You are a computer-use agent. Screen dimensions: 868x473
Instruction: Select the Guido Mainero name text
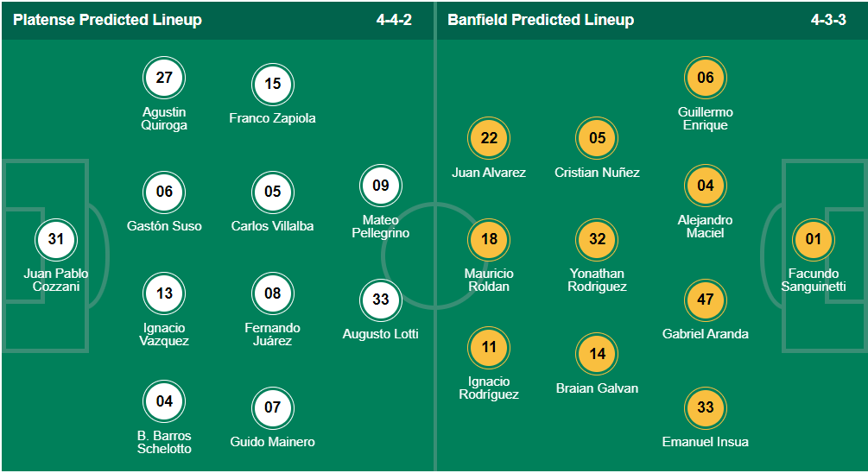[x=272, y=442]
